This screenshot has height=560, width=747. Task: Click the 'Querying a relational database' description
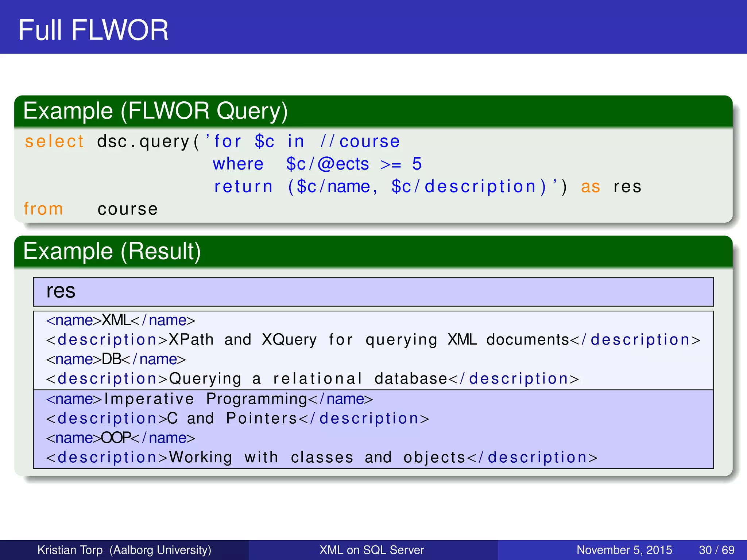click(313, 379)
